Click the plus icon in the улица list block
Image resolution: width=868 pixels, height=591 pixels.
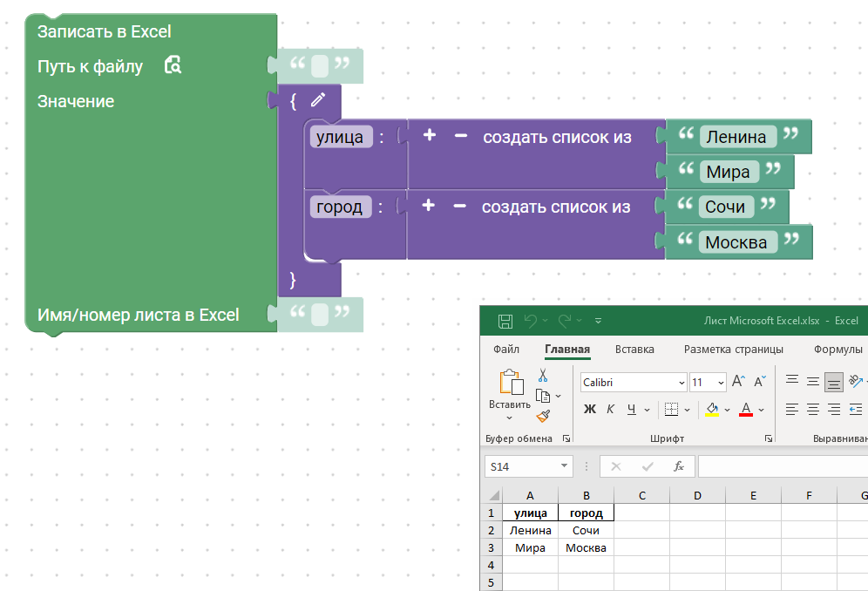[430, 135]
